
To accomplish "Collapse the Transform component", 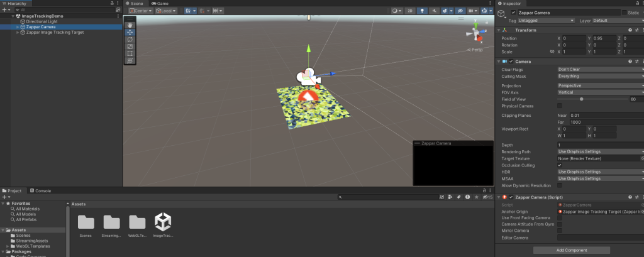I will point(499,30).
